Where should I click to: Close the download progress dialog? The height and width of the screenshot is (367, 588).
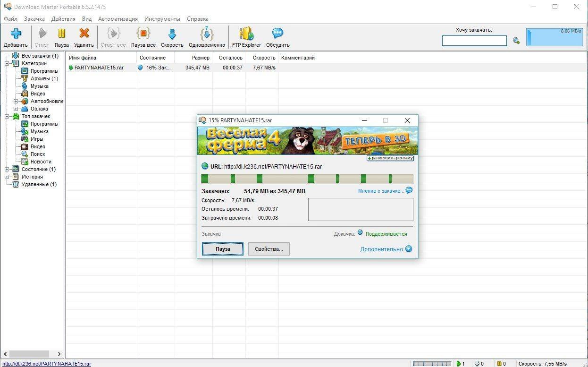(x=407, y=120)
